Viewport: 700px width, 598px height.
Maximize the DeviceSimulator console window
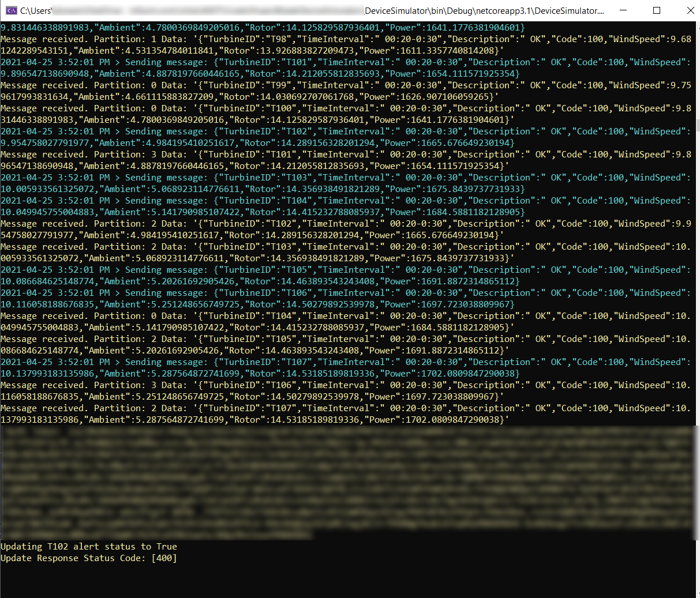[x=657, y=10]
